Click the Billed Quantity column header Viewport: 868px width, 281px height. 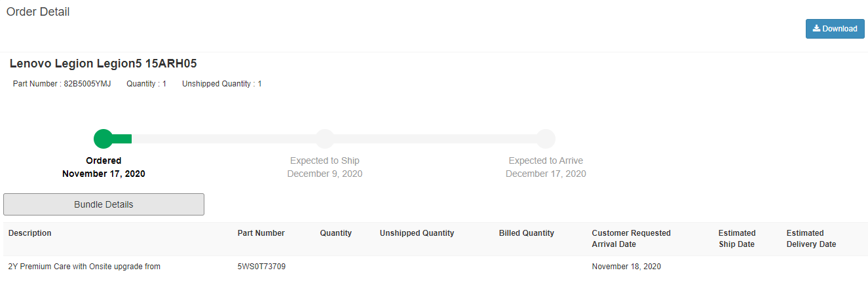pyautogui.click(x=526, y=233)
